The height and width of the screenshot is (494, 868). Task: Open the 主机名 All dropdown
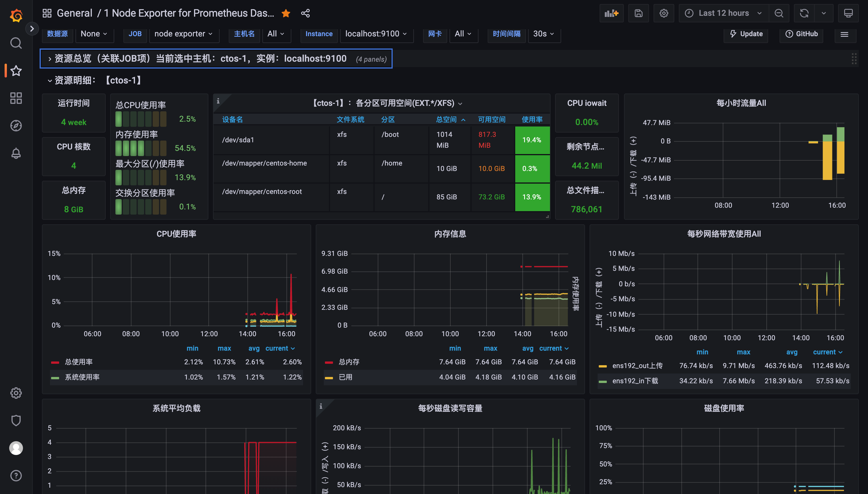pyautogui.click(x=276, y=34)
